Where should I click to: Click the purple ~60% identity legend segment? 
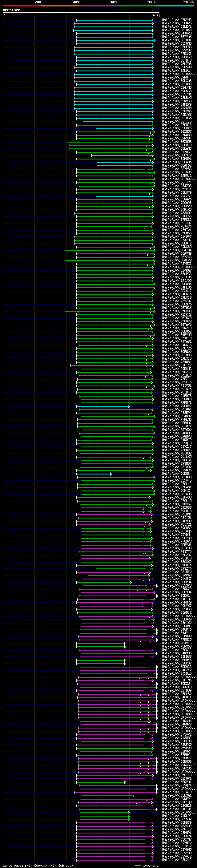[98, 6]
